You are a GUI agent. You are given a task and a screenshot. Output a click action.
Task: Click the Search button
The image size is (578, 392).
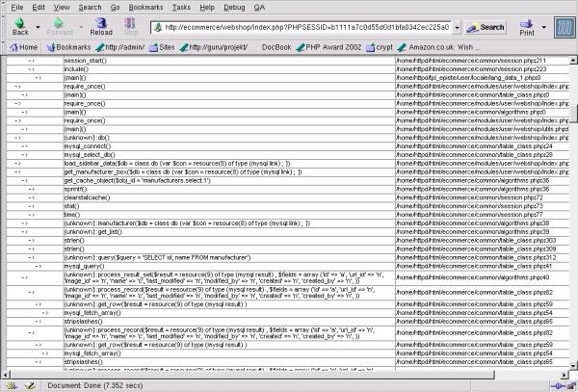pyautogui.click(x=486, y=27)
